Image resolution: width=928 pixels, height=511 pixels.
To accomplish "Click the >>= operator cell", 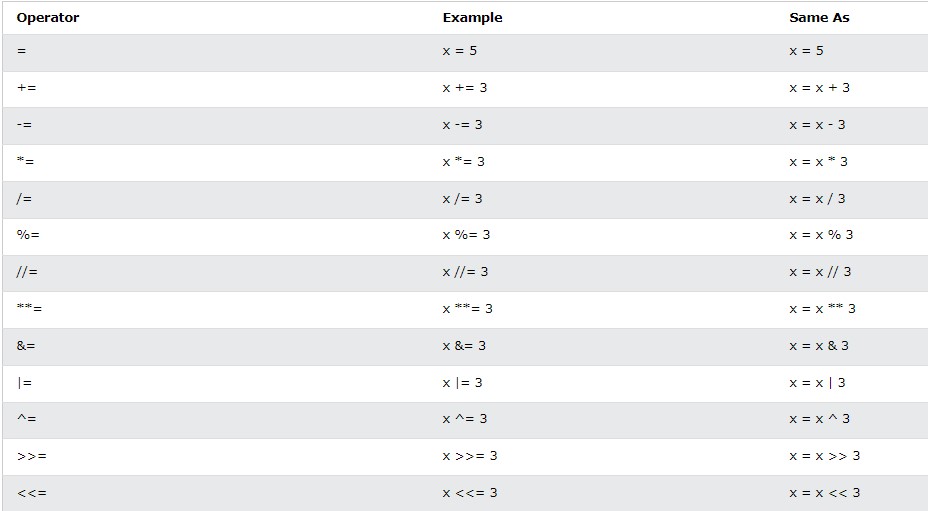I will (x=32, y=456).
